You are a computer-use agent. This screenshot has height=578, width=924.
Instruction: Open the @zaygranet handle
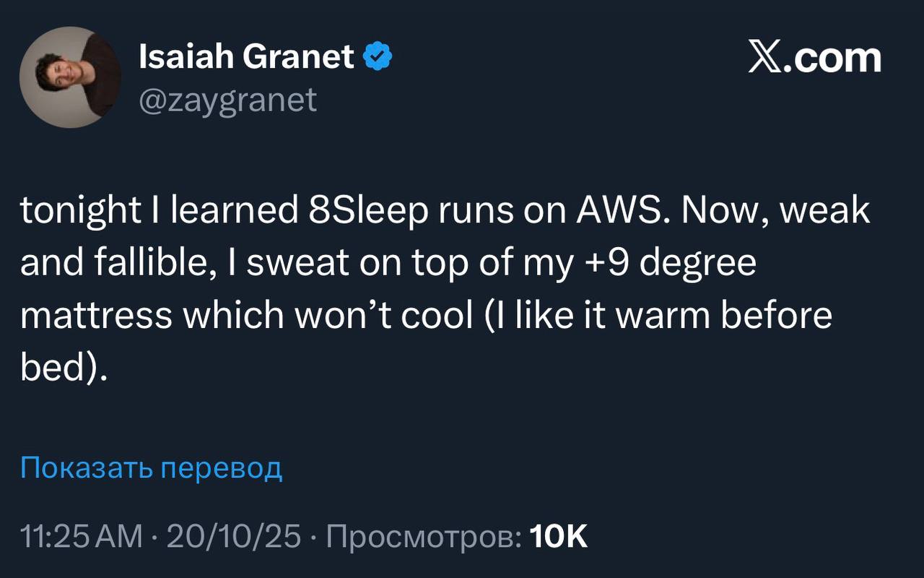[227, 100]
